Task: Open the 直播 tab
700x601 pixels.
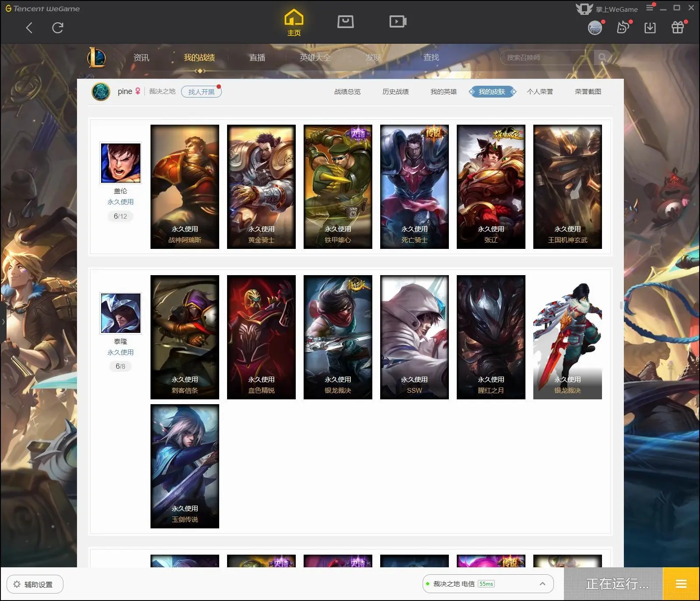Action: pos(257,57)
